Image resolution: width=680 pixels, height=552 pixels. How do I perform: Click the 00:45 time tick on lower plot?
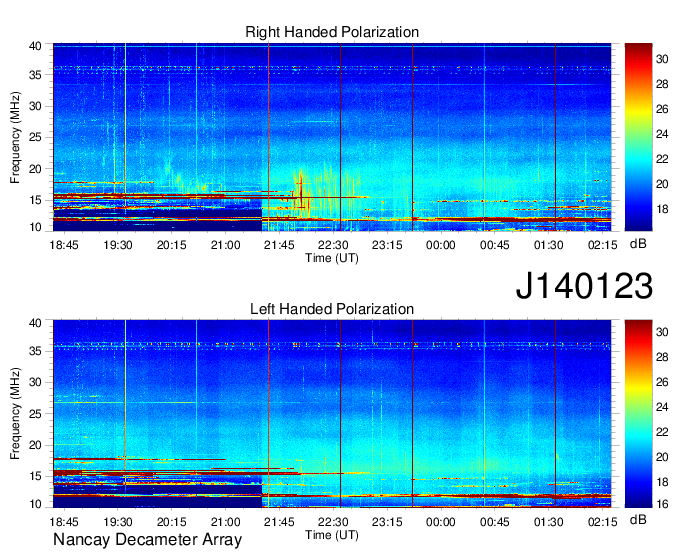coord(494,522)
